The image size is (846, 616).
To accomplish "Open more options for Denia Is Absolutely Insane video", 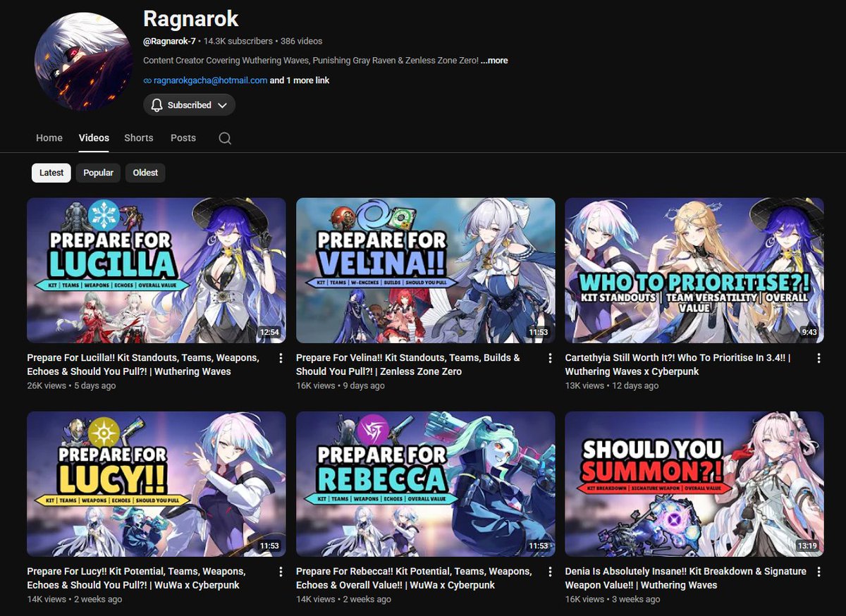I will tap(819, 572).
